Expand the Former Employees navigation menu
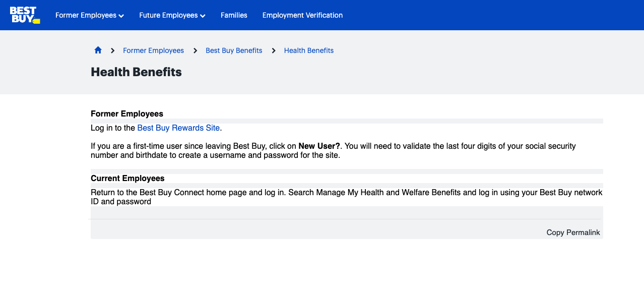This screenshot has height=292, width=644. pos(90,15)
